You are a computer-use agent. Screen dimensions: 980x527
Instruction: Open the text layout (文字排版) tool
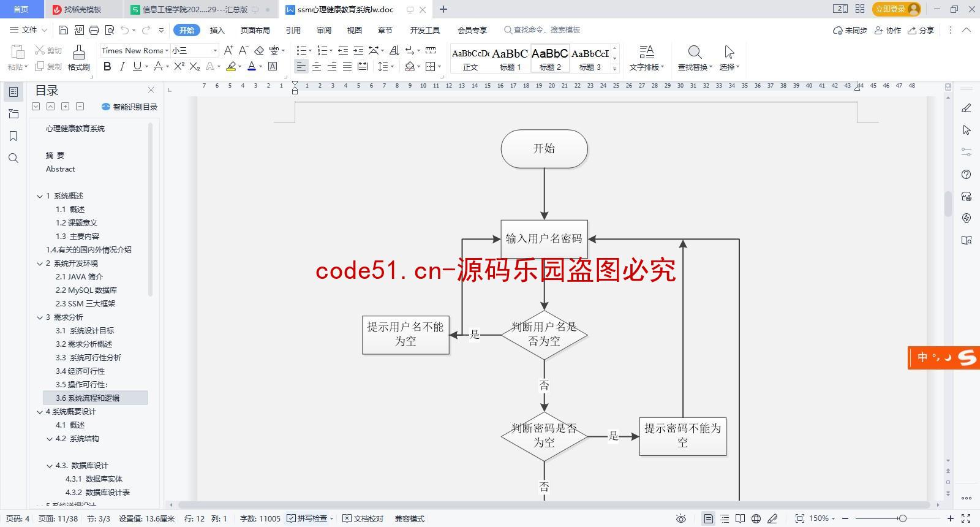click(646, 58)
